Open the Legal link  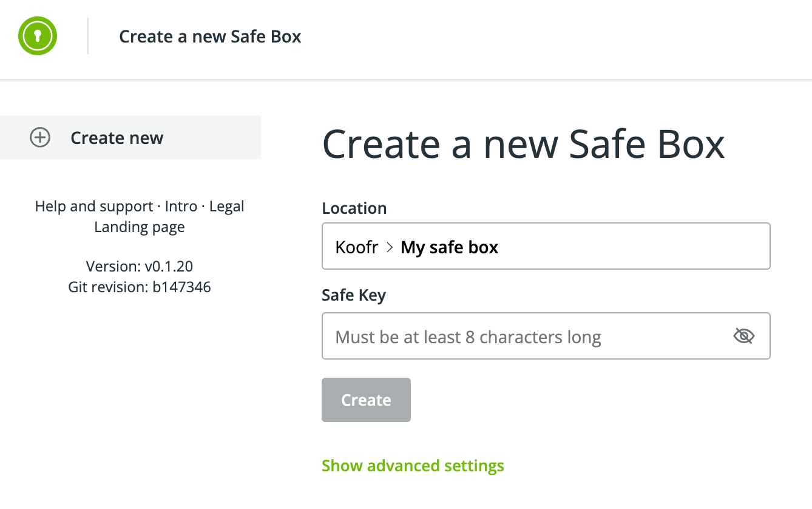coord(226,207)
